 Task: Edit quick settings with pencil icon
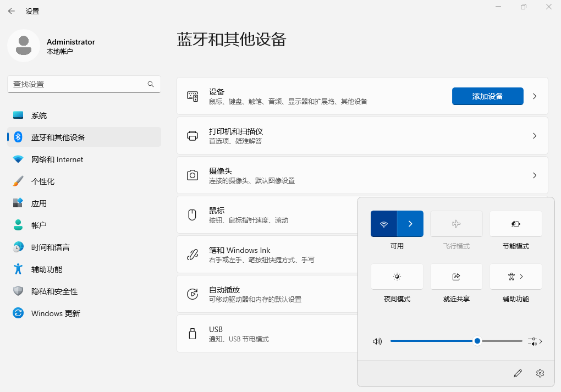[518, 373]
